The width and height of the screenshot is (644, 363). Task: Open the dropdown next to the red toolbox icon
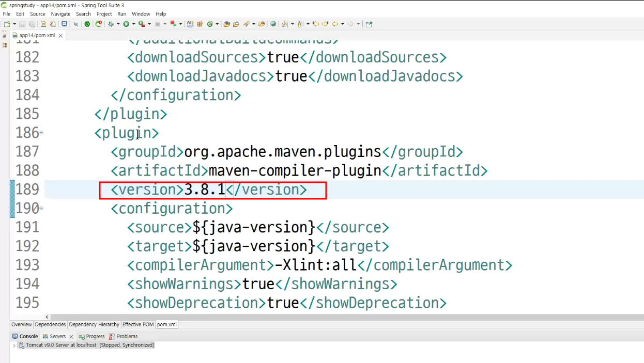[x=149, y=24]
